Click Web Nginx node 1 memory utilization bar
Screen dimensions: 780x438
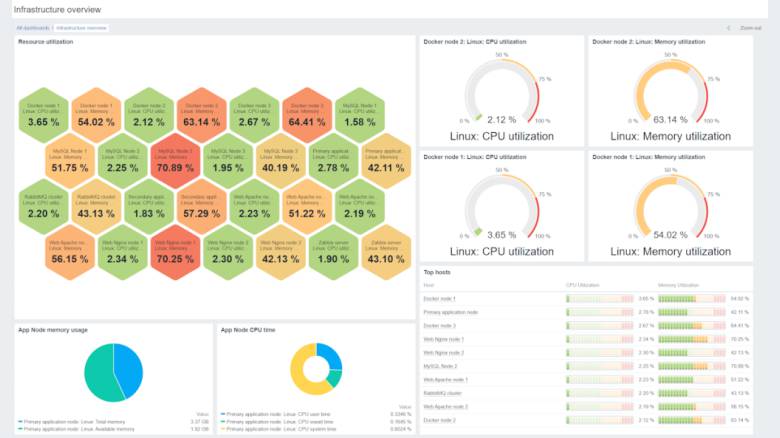coord(692,339)
